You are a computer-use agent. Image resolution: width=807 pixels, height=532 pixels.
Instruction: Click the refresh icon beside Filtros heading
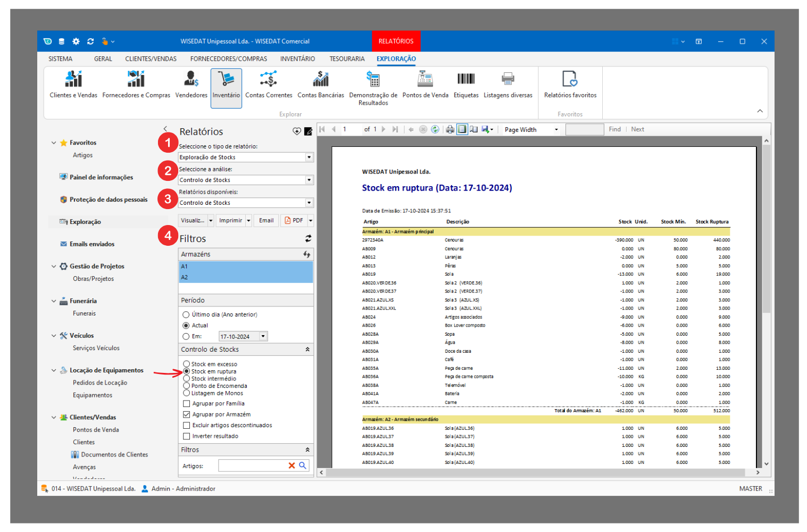point(308,239)
